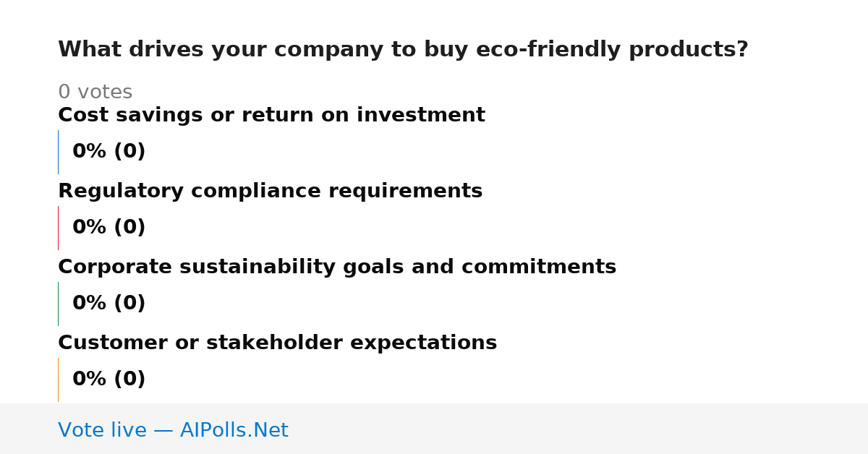Click the 0% (0) result for Cost savings

[109, 152]
